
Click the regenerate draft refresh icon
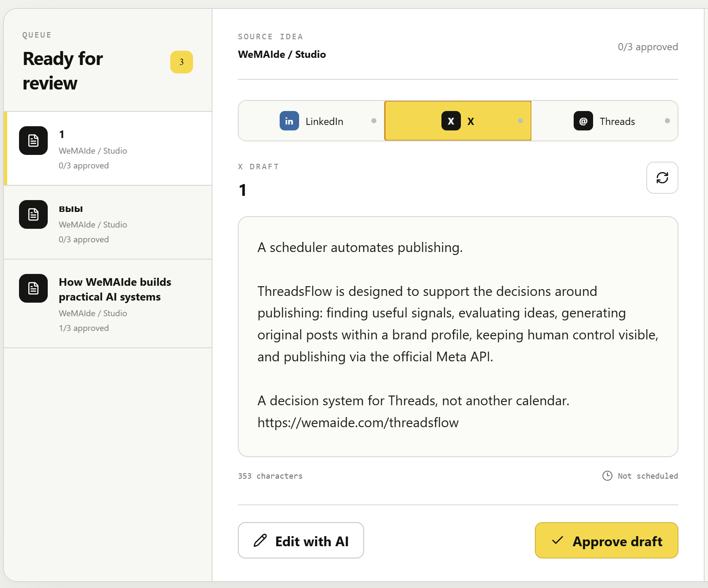(662, 178)
